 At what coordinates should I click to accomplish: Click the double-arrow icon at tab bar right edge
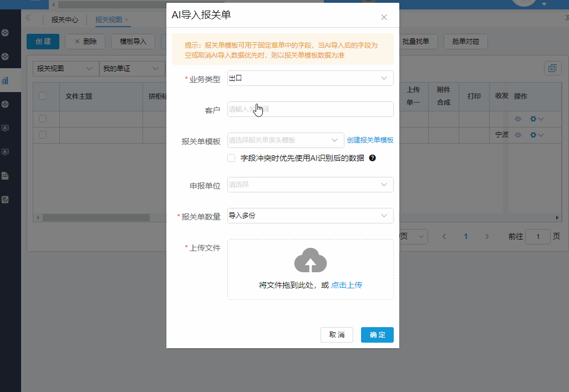(x=566, y=18)
